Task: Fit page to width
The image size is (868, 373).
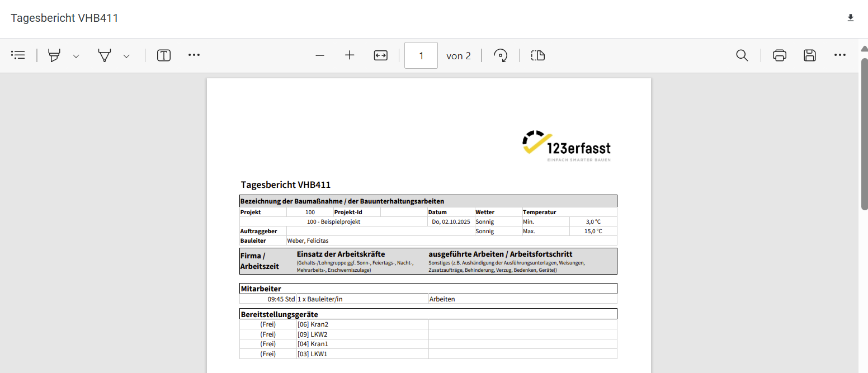Action: point(381,55)
